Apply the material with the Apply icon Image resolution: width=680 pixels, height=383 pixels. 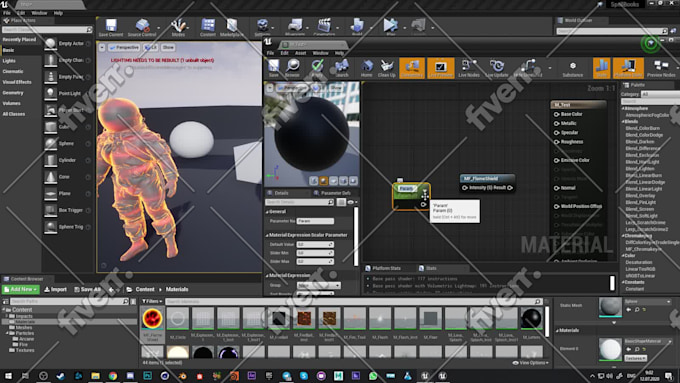(x=317, y=69)
